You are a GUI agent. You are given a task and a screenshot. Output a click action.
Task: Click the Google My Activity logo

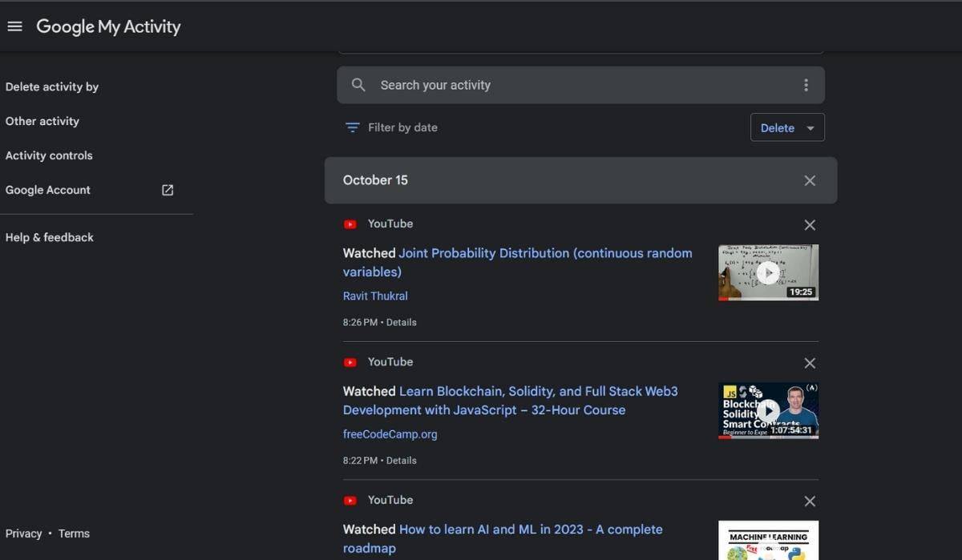[x=108, y=26]
